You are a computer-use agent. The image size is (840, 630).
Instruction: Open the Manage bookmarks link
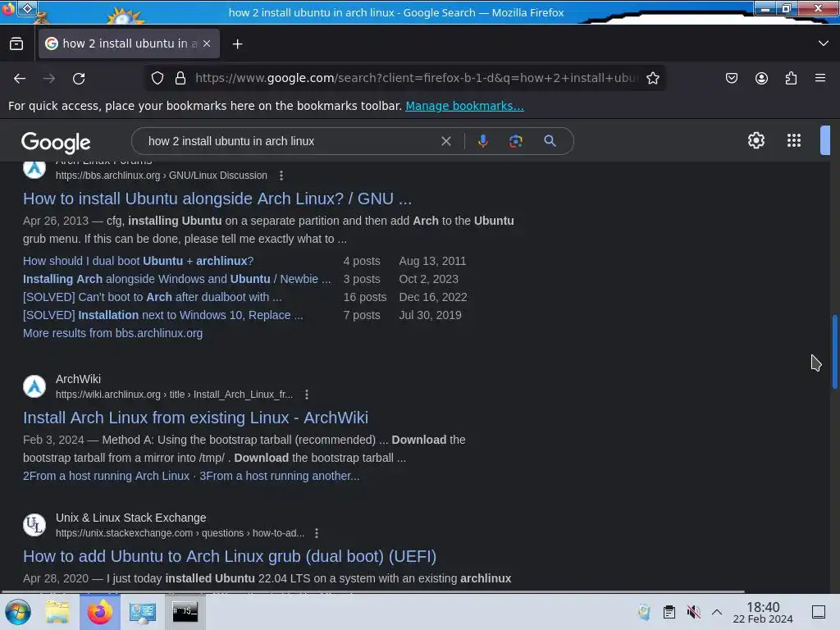coord(464,106)
